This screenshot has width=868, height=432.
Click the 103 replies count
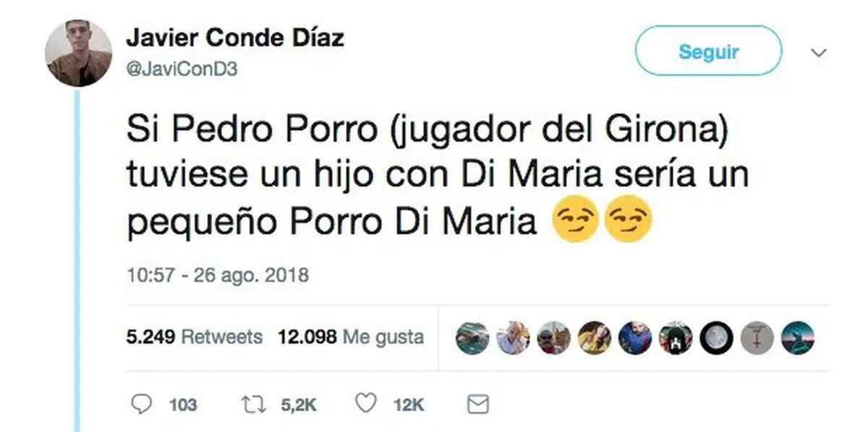(x=183, y=405)
